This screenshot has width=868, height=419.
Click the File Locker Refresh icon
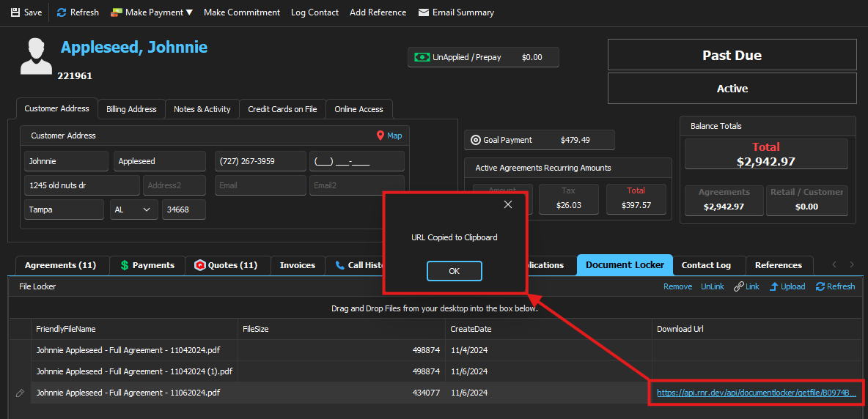tap(820, 286)
